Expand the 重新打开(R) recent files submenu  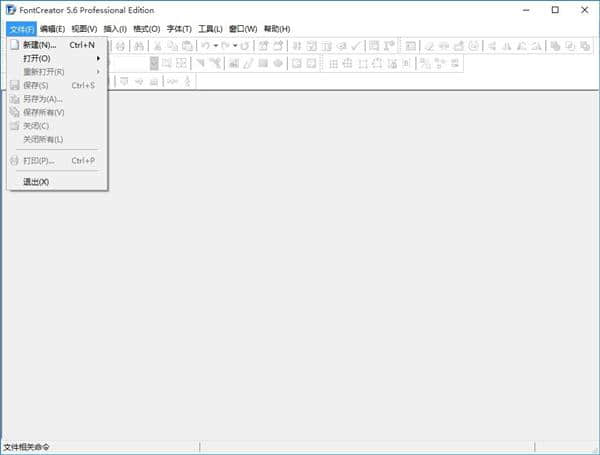98,72
